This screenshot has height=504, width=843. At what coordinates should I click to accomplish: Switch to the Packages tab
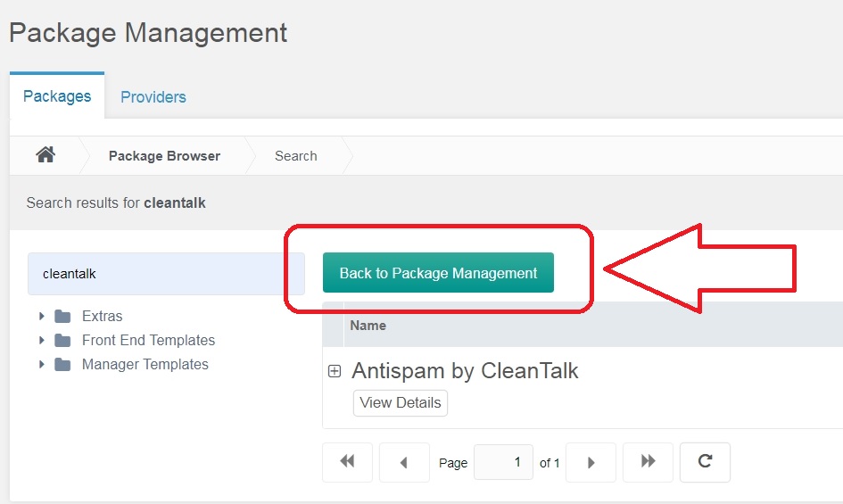(x=57, y=95)
